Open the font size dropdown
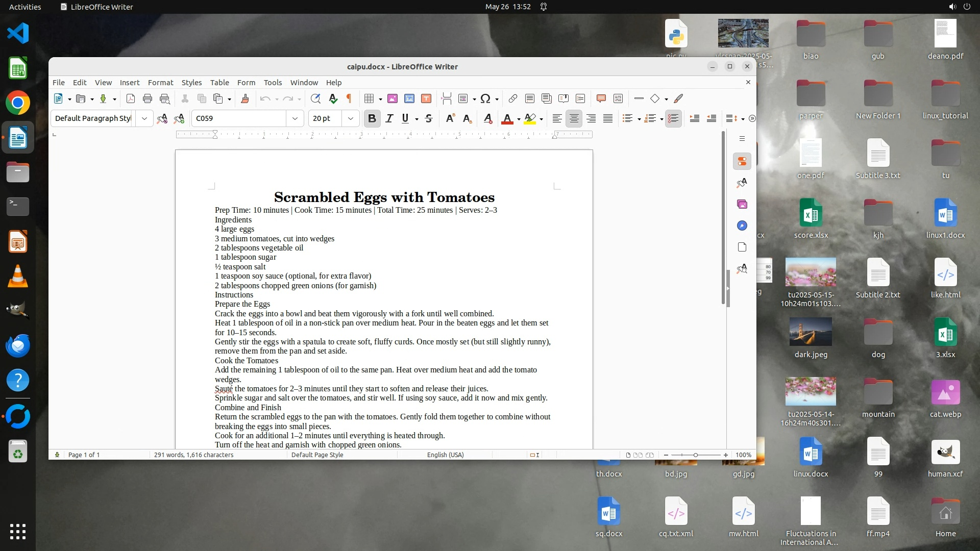Image resolution: width=980 pixels, height=551 pixels. coord(351,119)
